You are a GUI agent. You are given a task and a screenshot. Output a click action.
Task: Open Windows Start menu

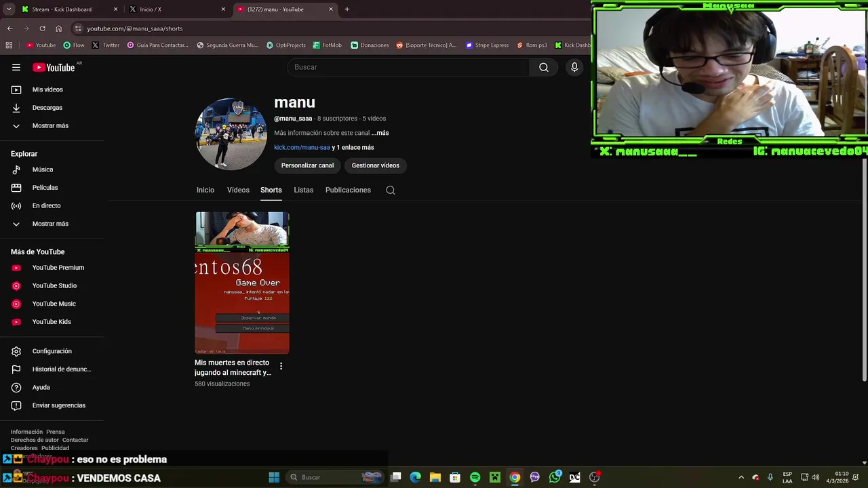point(274,477)
